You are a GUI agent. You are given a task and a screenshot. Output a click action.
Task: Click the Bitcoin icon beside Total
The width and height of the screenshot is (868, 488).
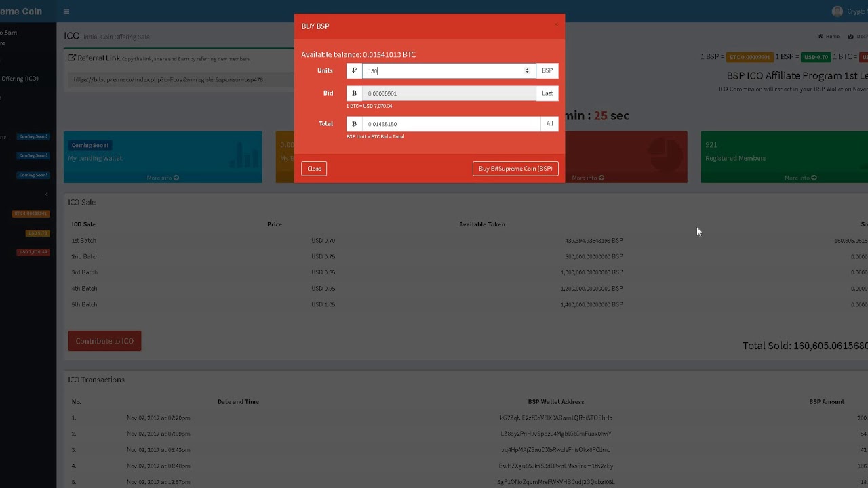pos(354,124)
